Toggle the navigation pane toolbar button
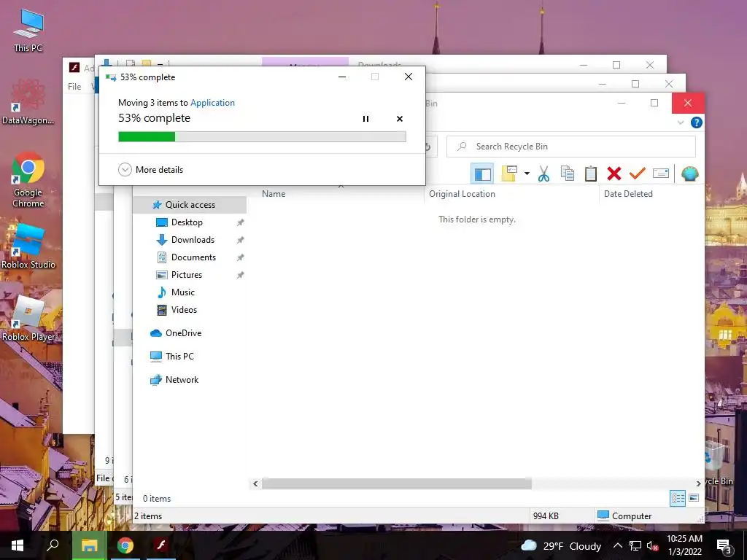The width and height of the screenshot is (747, 560). [x=482, y=174]
